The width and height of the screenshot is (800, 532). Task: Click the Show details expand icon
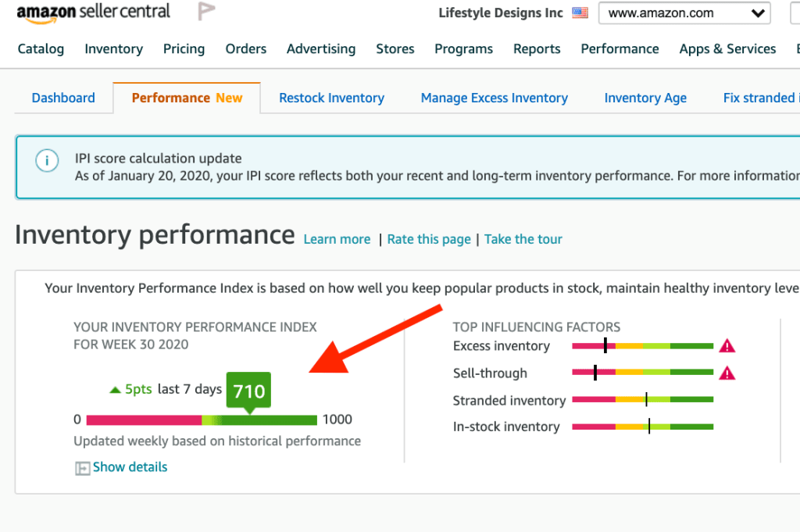82,468
